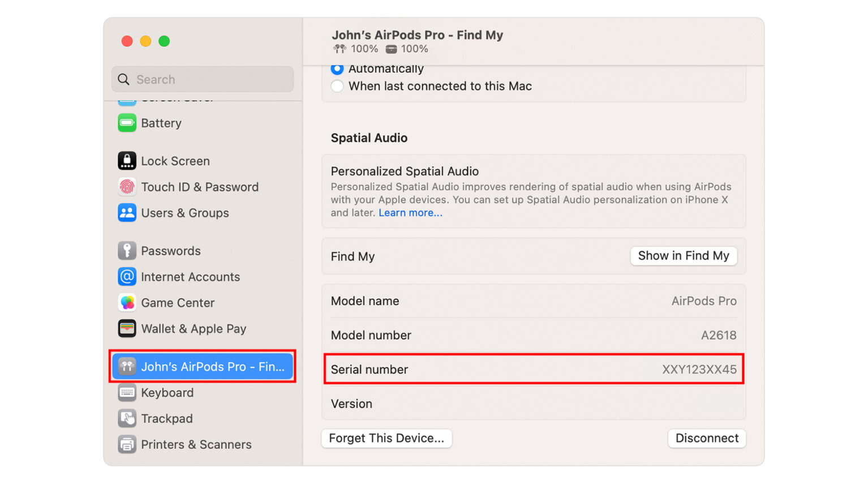Click the Disconnect button

[x=707, y=438]
